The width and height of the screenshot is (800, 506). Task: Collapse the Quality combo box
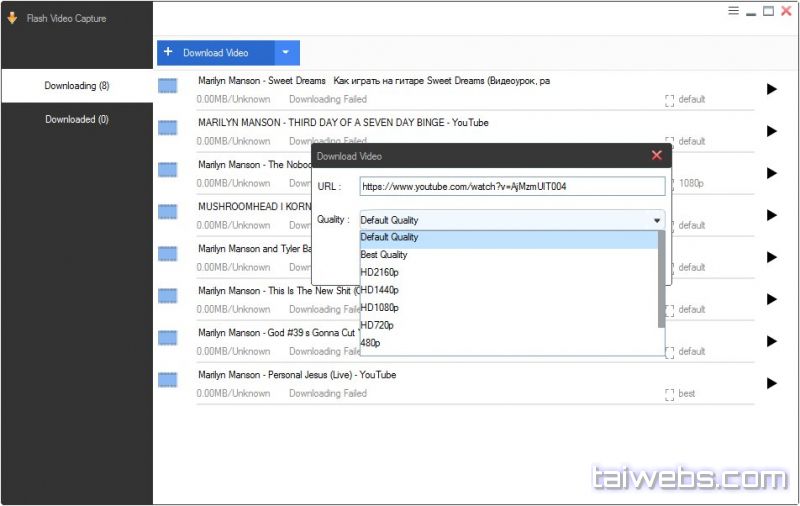tap(657, 220)
